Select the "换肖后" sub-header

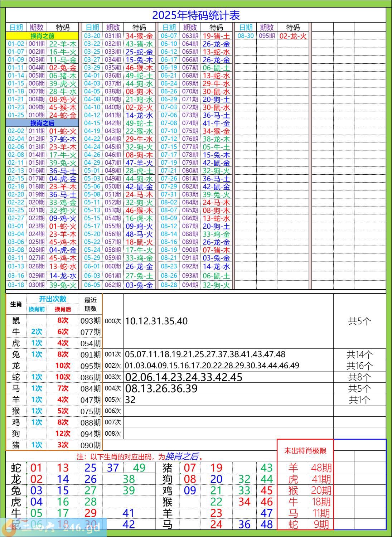tap(63, 309)
